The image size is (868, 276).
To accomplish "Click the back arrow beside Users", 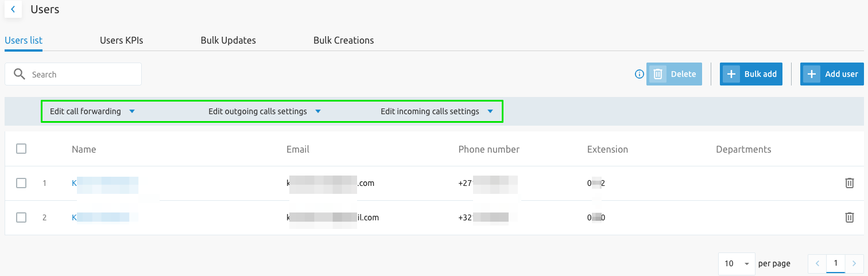I will pyautogui.click(x=13, y=10).
